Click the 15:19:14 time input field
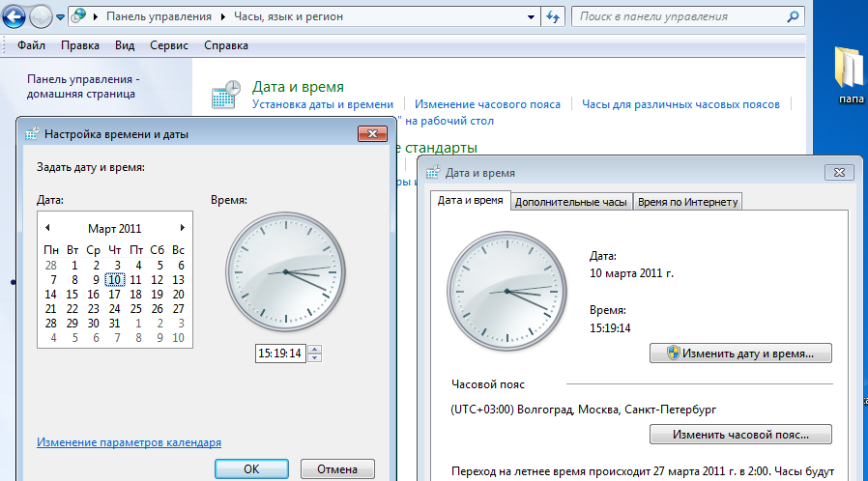This screenshot has width=868, height=481. (280, 354)
